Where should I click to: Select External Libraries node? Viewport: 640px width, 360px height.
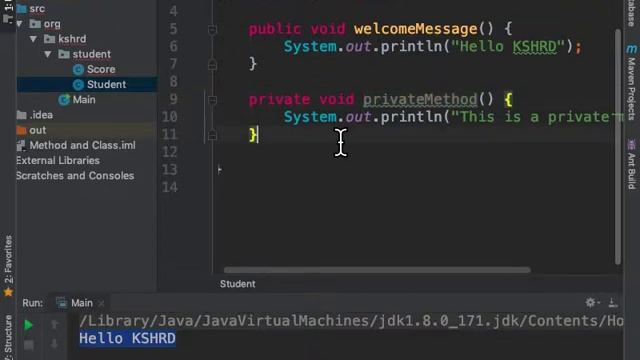click(x=58, y=160)
